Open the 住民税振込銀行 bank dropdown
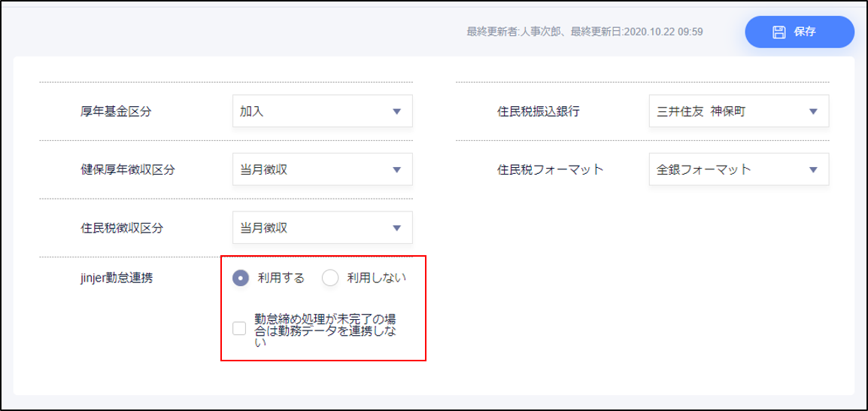Image resolution: width=868 pixels, height=411 pixels. (x=738, y=111)
